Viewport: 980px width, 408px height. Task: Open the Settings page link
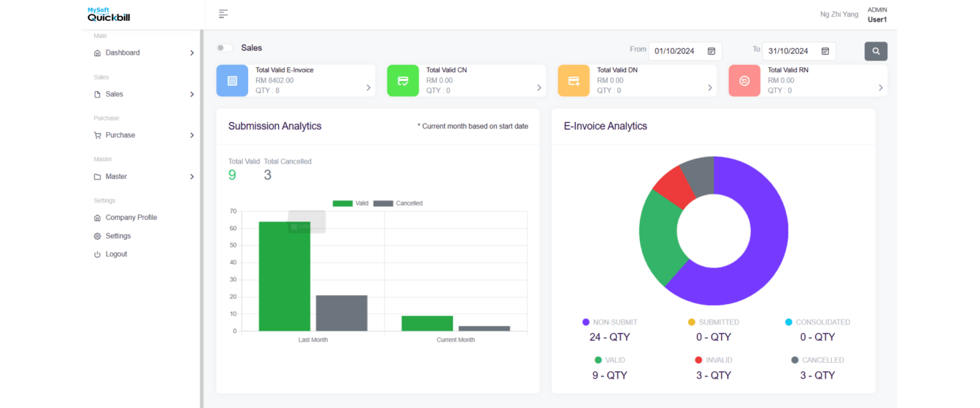click(118, 236)
